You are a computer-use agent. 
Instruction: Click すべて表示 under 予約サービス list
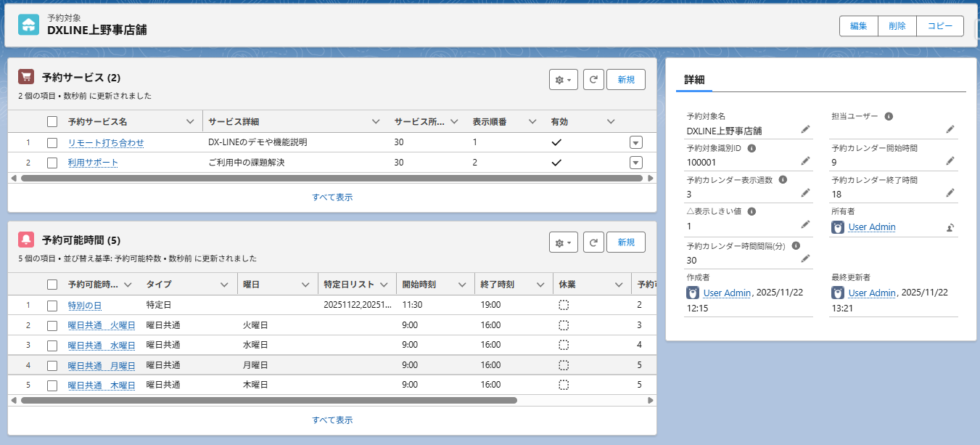click(332, 197)
